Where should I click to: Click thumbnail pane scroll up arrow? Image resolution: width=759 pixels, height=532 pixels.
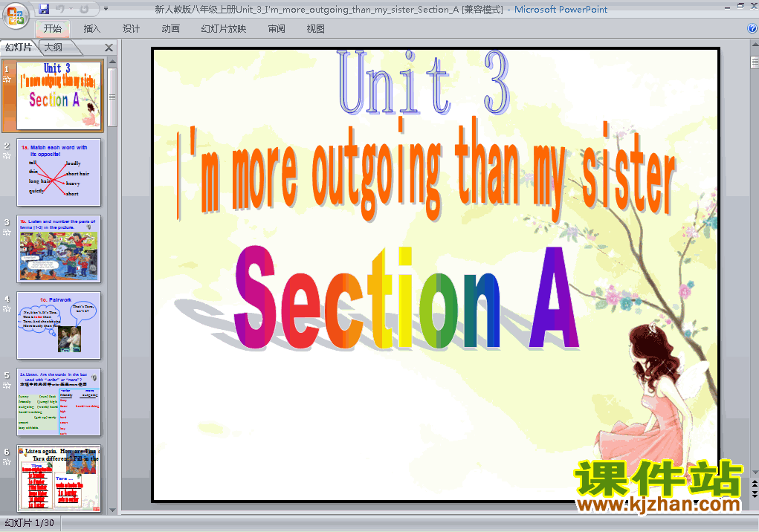click(x=112, y=62)
